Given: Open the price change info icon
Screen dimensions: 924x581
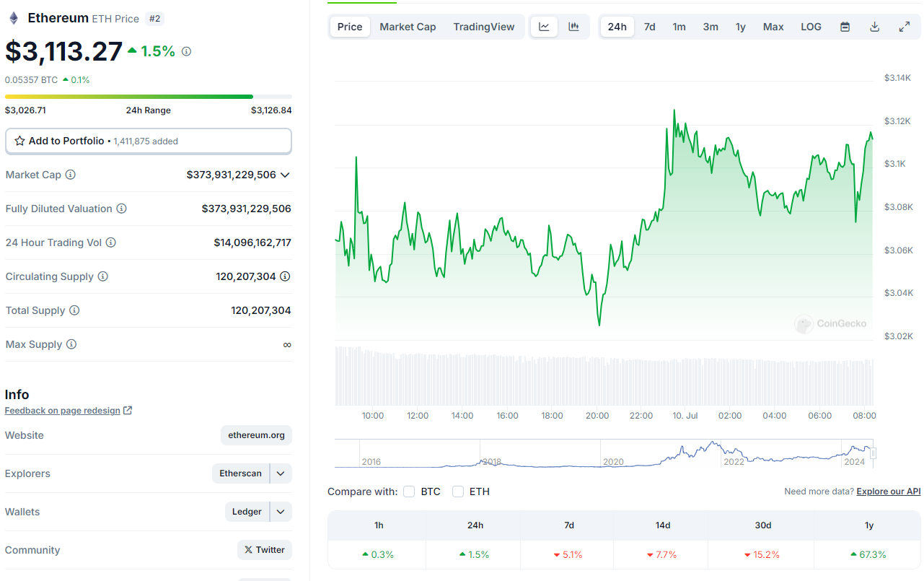Looking at the screenshot, I should click(186, 51).
